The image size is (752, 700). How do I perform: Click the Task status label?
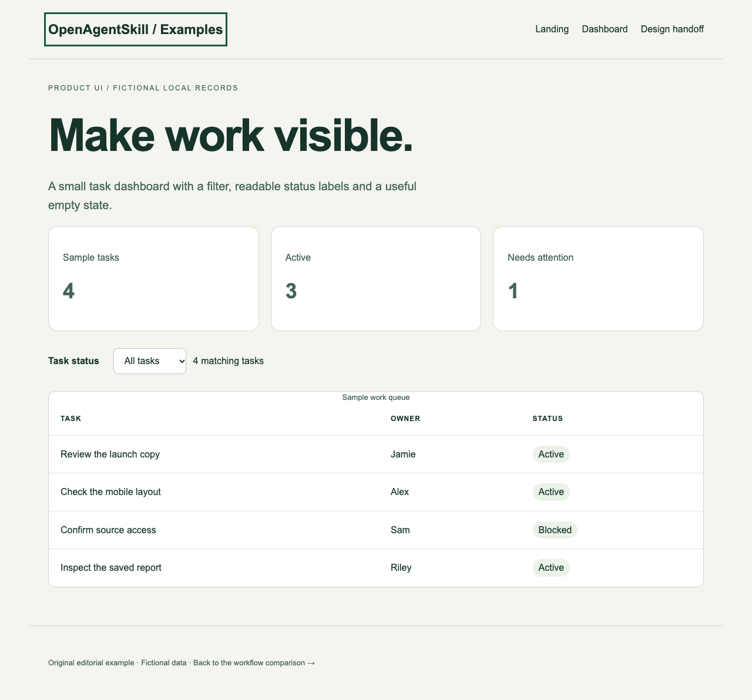click(x=73, y=361)
